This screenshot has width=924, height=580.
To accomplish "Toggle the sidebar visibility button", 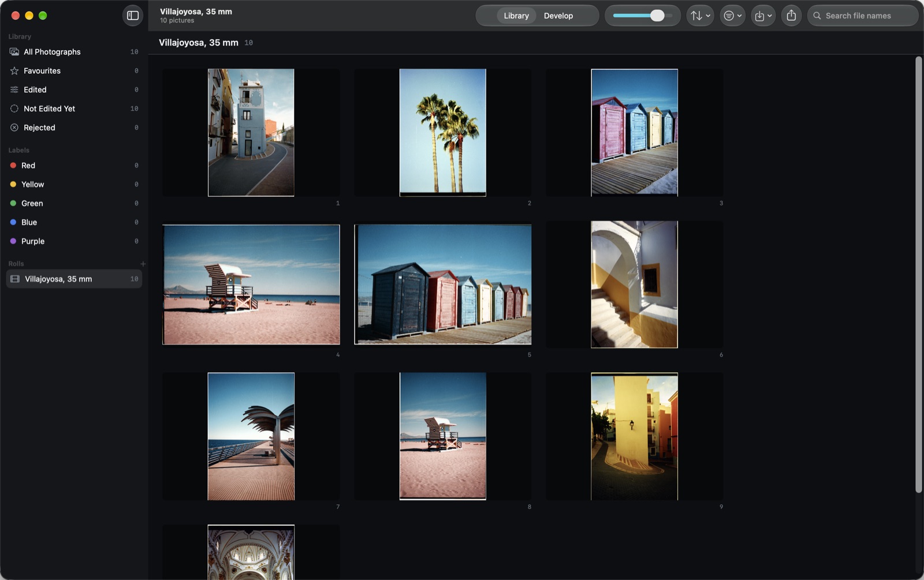I will pos(133,16).
